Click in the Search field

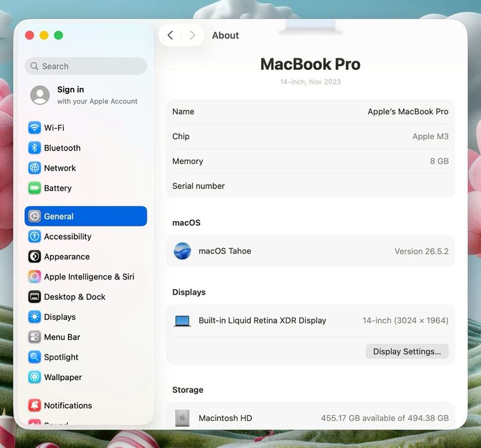(85, 66)
